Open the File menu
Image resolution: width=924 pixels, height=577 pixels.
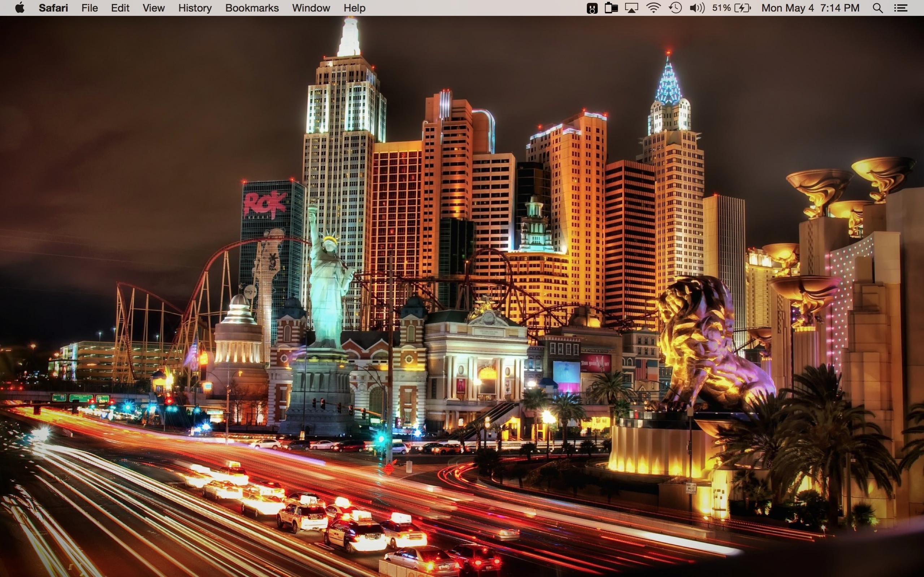(90, 8)
